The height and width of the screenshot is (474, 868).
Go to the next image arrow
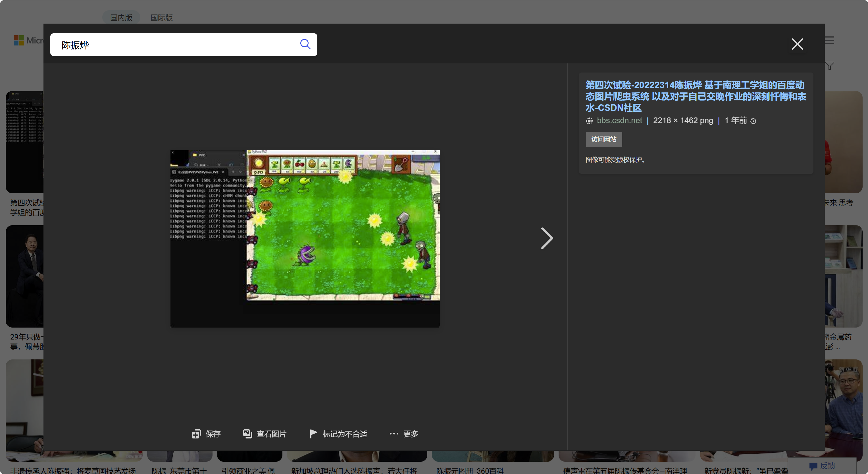coord(547,238)
